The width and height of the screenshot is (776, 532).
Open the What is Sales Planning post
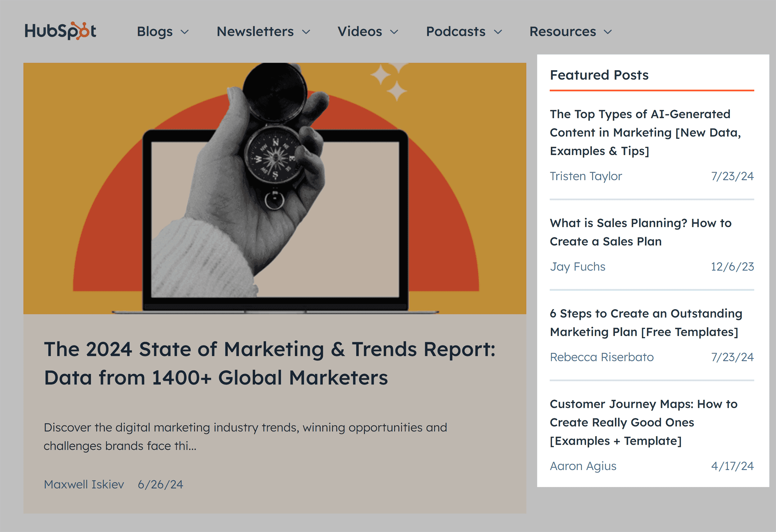640,232
